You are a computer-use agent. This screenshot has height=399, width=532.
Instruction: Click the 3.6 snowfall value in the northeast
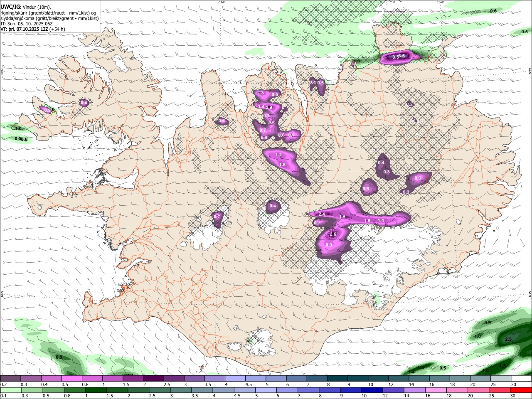coord(401,56)
